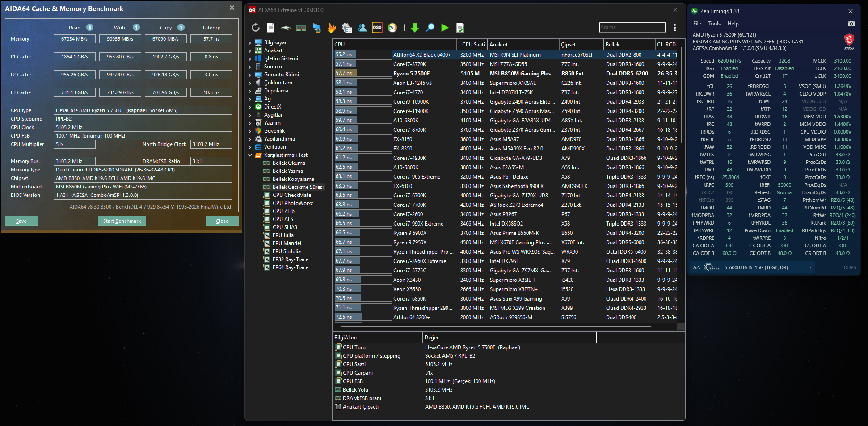
Task: Click the Save button in benchmark window
Action: (21, 221)
